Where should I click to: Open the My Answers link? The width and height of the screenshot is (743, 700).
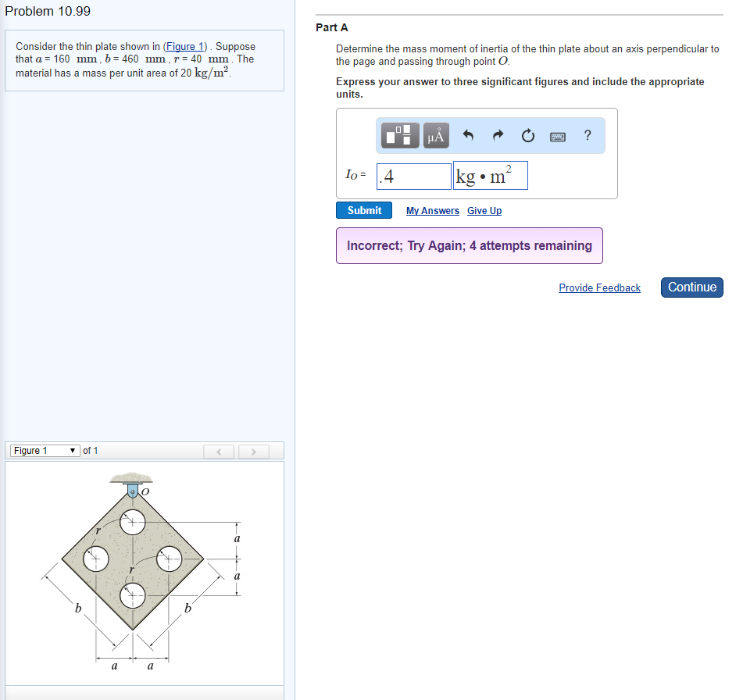tap(433, 211)
